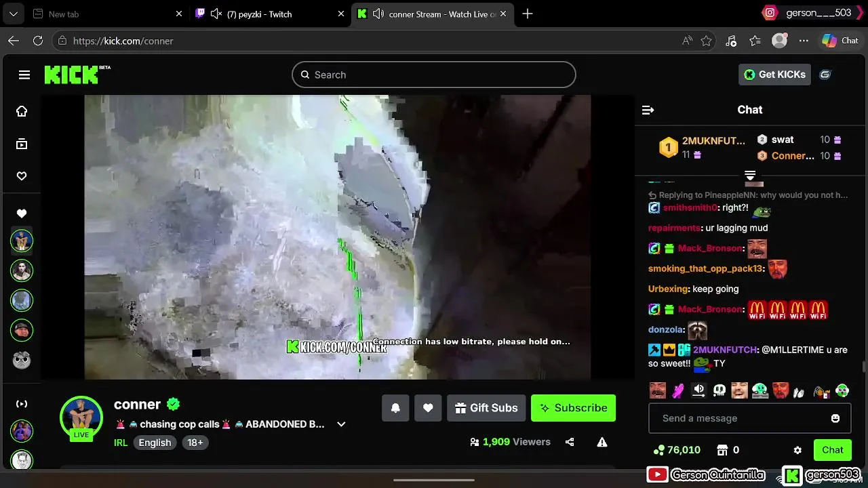Send message with green Chat button
The image size is (868, 488).
pos(833,450)
